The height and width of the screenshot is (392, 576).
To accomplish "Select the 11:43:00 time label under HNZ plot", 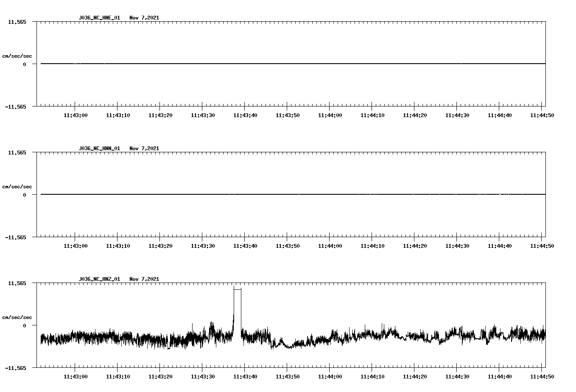I will [x=75, y=377].
